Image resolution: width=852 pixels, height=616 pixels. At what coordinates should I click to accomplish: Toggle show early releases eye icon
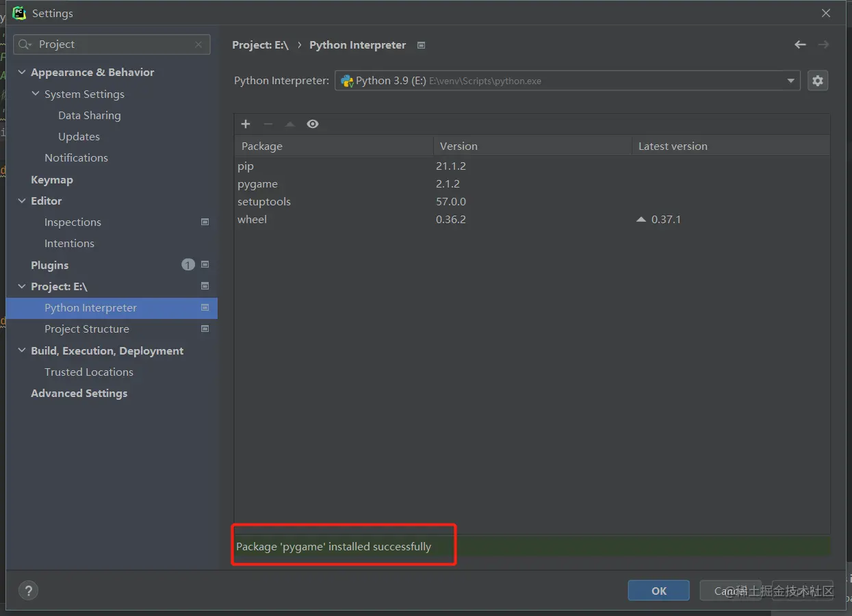313,124
